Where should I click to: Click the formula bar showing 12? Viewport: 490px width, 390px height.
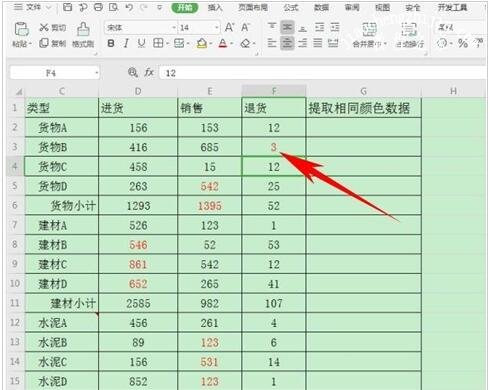coord(323,73)
